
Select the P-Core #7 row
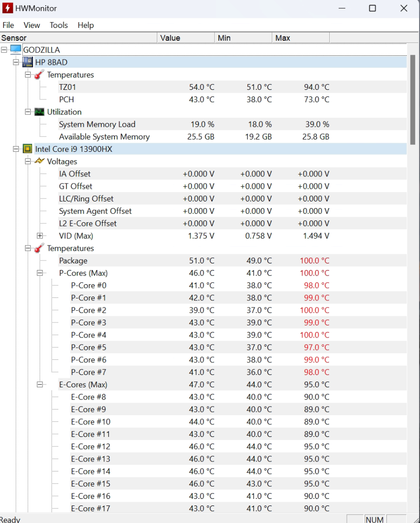click(x=238, y=372)
